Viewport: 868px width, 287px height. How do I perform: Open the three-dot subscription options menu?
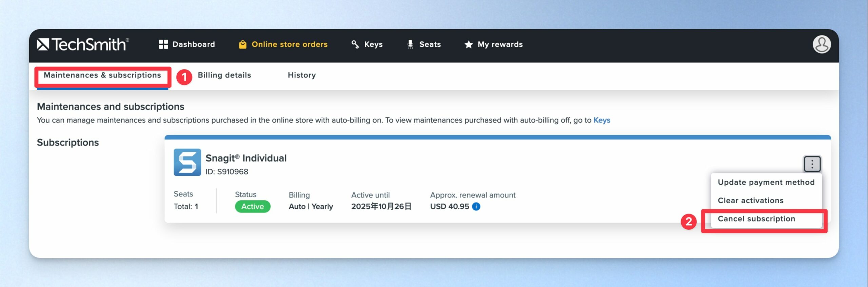[812, 164]
